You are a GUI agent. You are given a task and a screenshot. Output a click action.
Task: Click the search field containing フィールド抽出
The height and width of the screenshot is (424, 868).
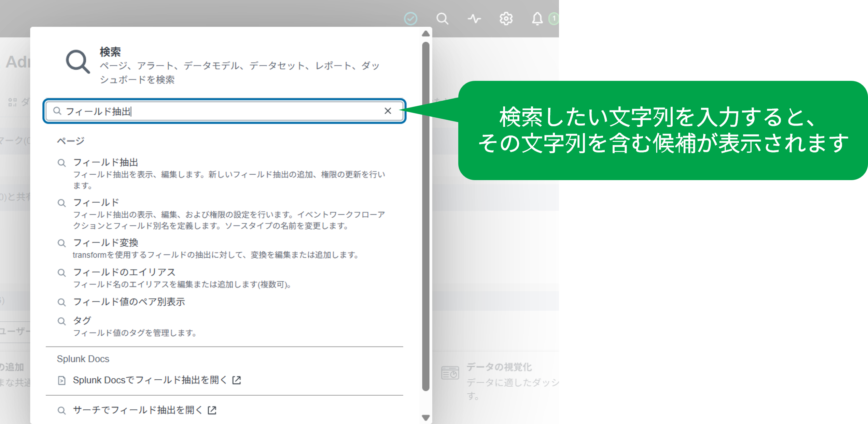[x=224, y=111]
